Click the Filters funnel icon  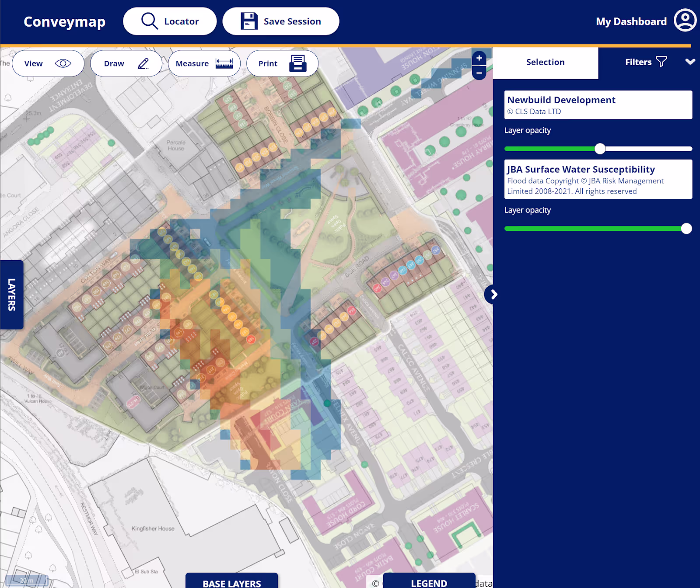click(661, 62)
